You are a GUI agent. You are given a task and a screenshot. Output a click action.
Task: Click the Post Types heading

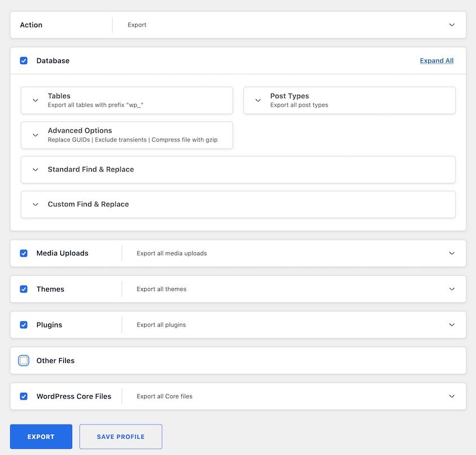point(290,96)
